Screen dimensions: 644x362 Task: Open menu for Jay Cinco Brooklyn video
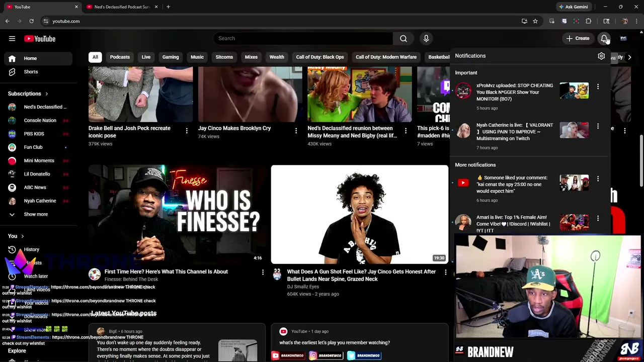(296, 131)
